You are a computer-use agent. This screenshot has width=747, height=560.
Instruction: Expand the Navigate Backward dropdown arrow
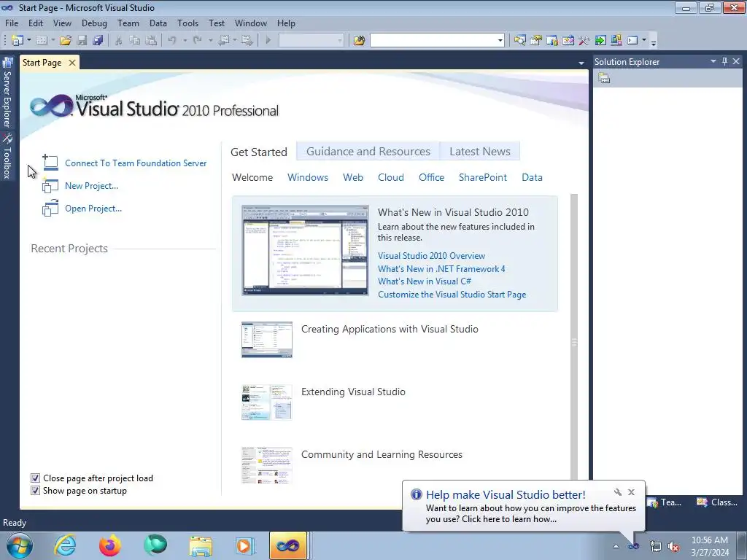[235, 41]
